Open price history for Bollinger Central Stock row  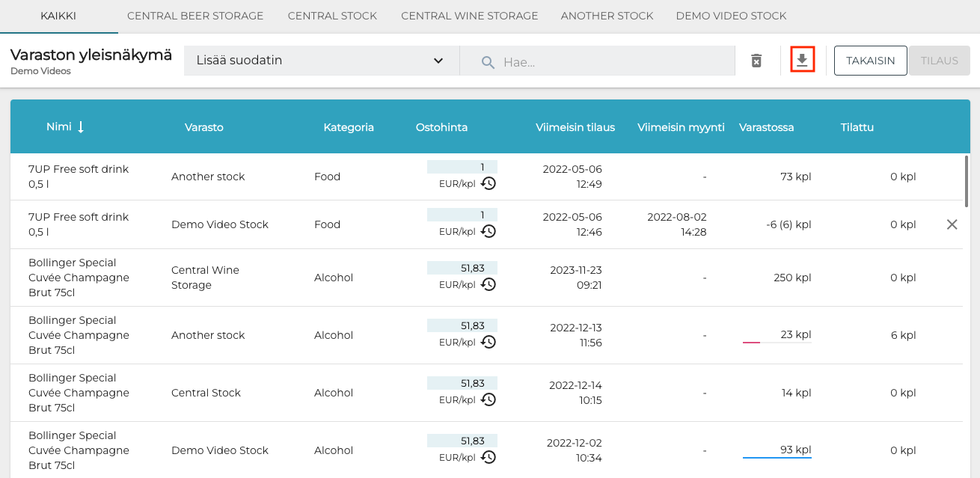pyautogui.click(x=489, y=399)
